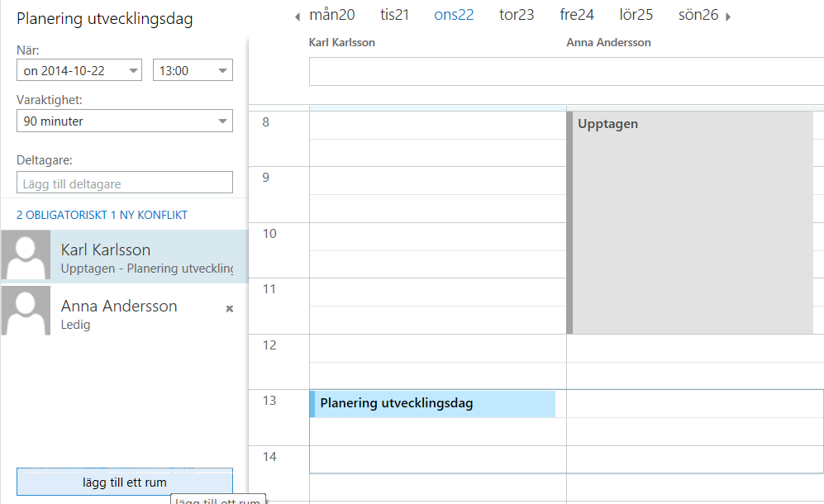The height and width of the screenshot is (504, 824).
Task: Go to previous week arrow
Action: point(298,17)
